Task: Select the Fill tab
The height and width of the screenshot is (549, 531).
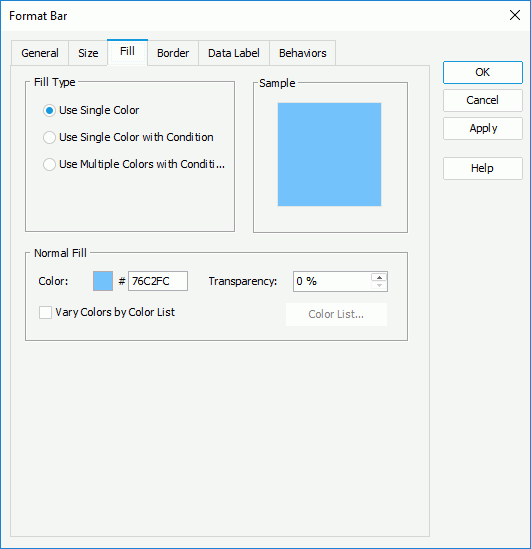Action: click(x=127, y=52)
